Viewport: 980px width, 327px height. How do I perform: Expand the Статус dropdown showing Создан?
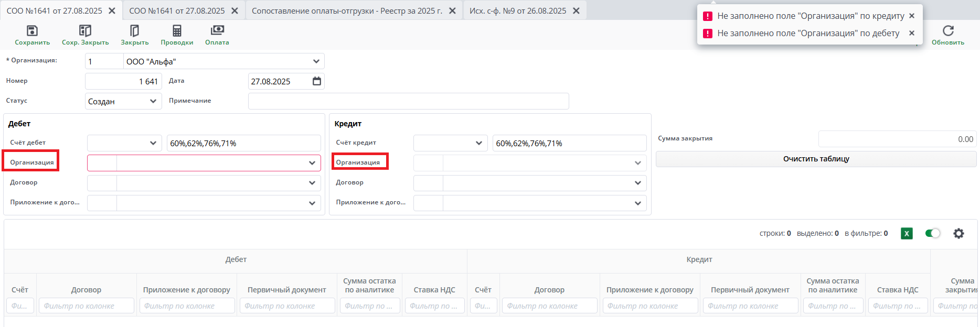click(x=153, y=101)
